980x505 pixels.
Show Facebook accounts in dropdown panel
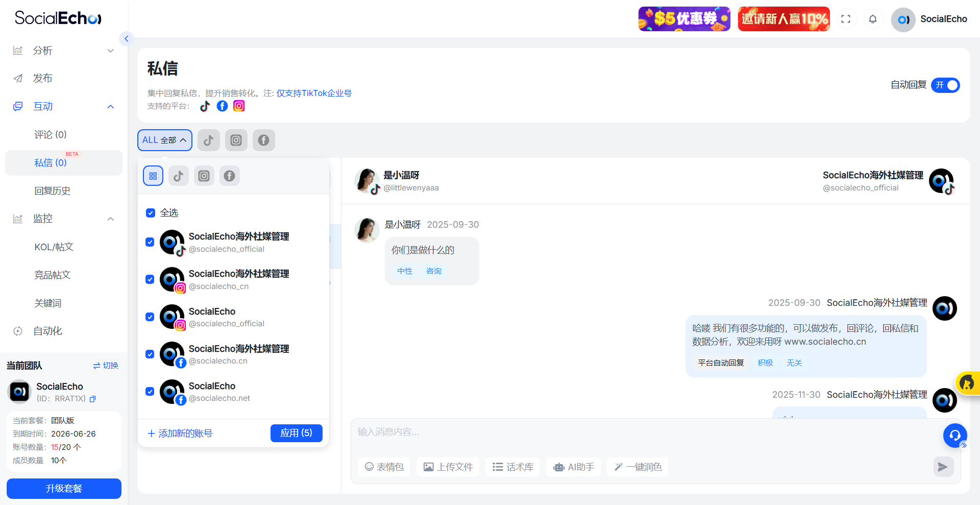pos(230,176)
